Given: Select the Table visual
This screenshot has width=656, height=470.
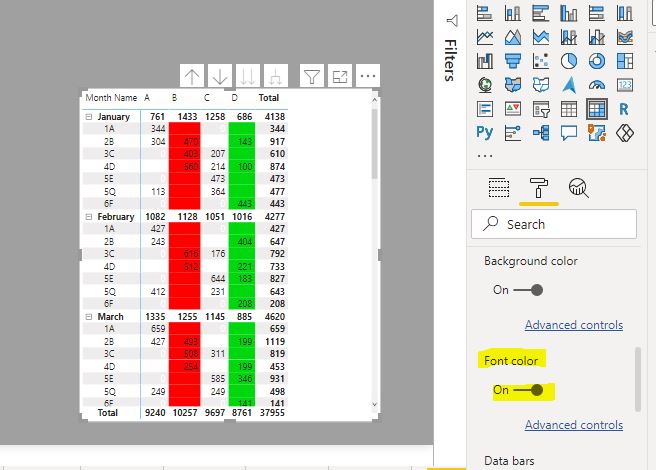Looking at the screenshot, I should (569, 109).
